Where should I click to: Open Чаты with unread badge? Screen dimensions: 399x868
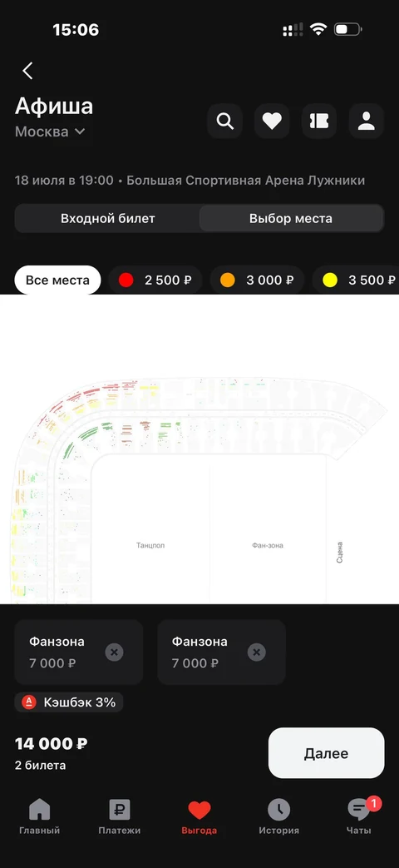pyautogui.click(x=359, y=817)
